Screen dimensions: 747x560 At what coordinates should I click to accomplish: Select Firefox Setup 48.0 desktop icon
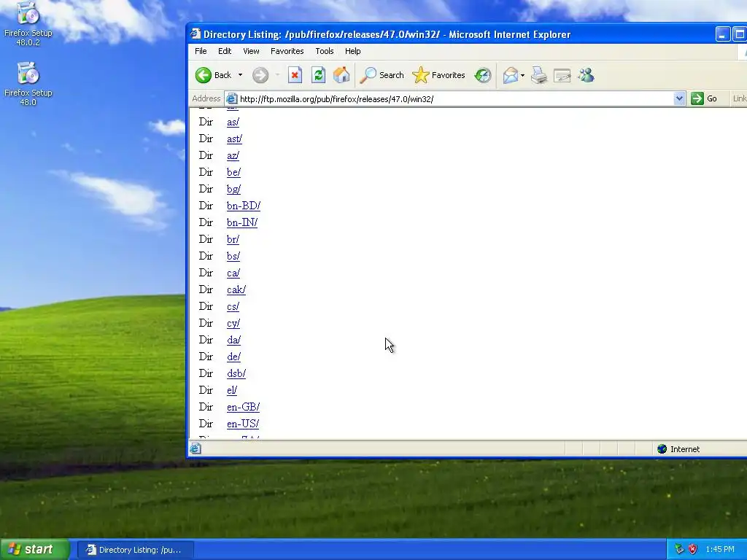tap(28, 84)
